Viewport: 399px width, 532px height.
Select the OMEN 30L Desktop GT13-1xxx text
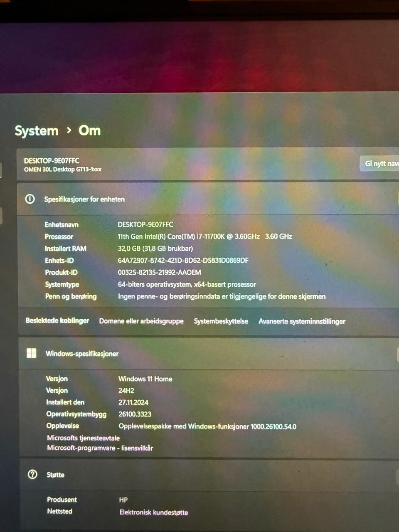pos(63,170)
